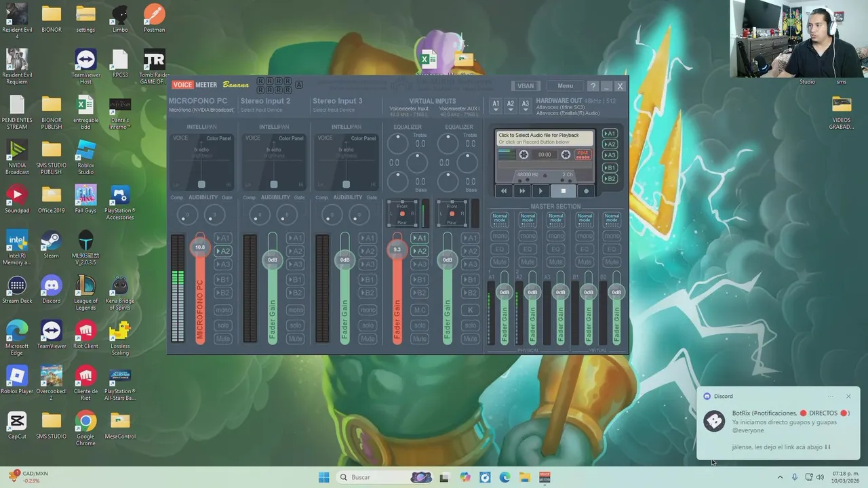
Task: Click the Comp. knob on MICROFONO PC
Action: (186, 216)
